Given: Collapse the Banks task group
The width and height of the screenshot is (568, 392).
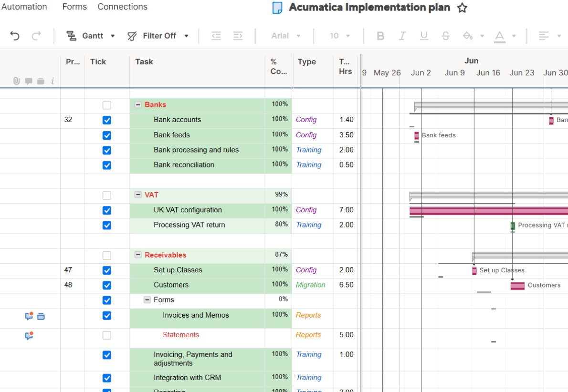Looking at the screenshot, I should tap(138, 105).
